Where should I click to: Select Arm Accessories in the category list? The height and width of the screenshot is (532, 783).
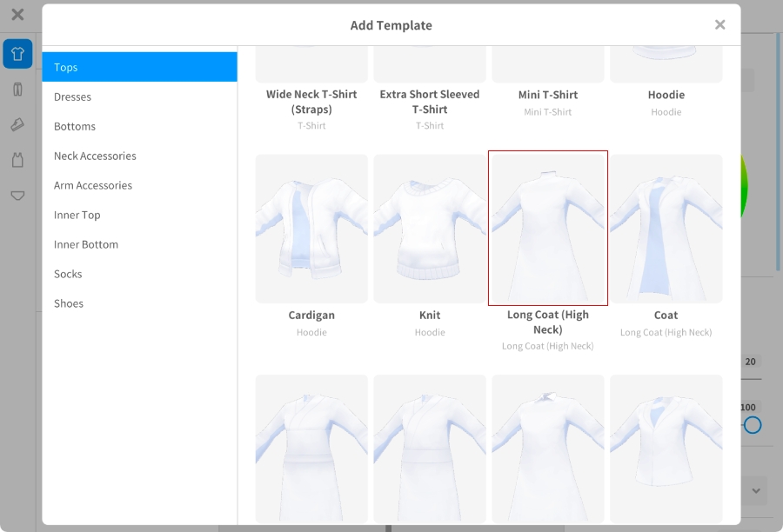click(x=139, y=185)
